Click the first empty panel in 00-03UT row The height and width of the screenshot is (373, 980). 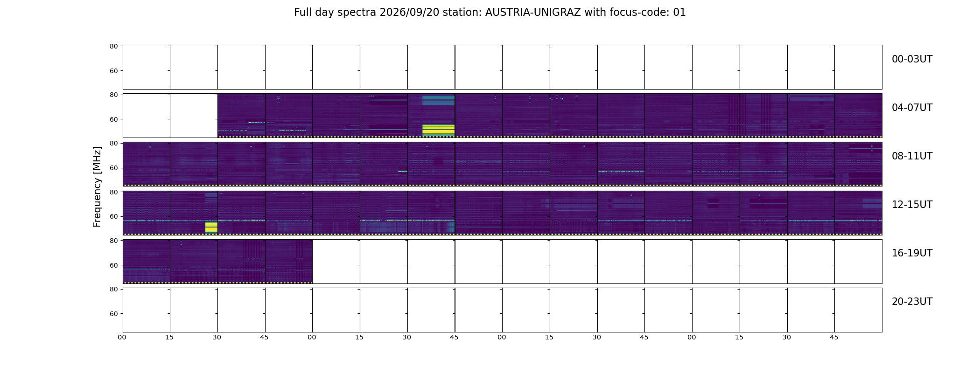(x=146, y=67)
